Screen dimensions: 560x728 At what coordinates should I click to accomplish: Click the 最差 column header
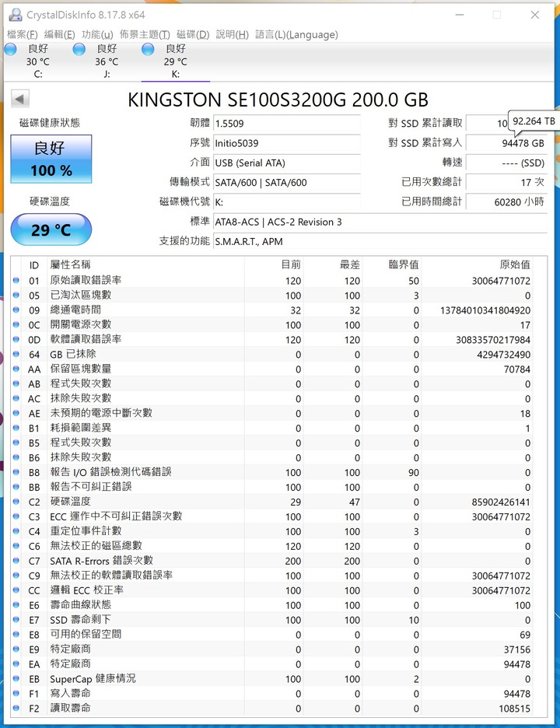(333, 264)
